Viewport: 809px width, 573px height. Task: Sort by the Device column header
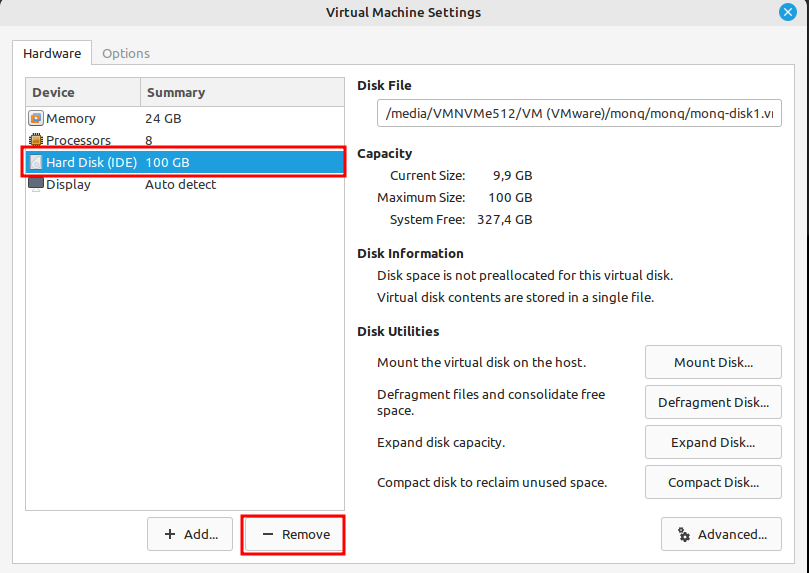[x=83, y=92]
